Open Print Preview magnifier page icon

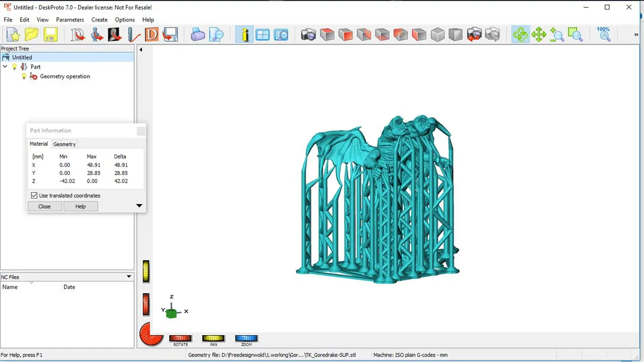tap(216, 35)
